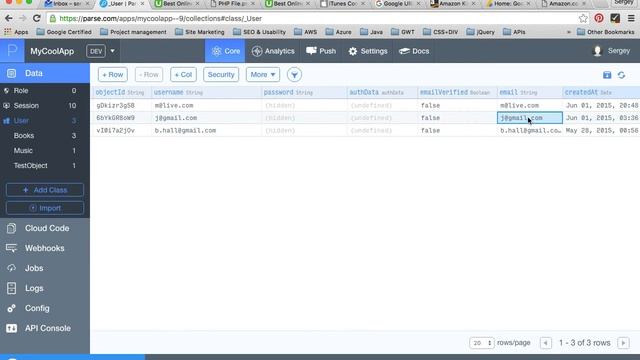Switch to the Amazon Kindle browser tab
The height and width of the screenshot is (360, 640).
coord(453,4)
